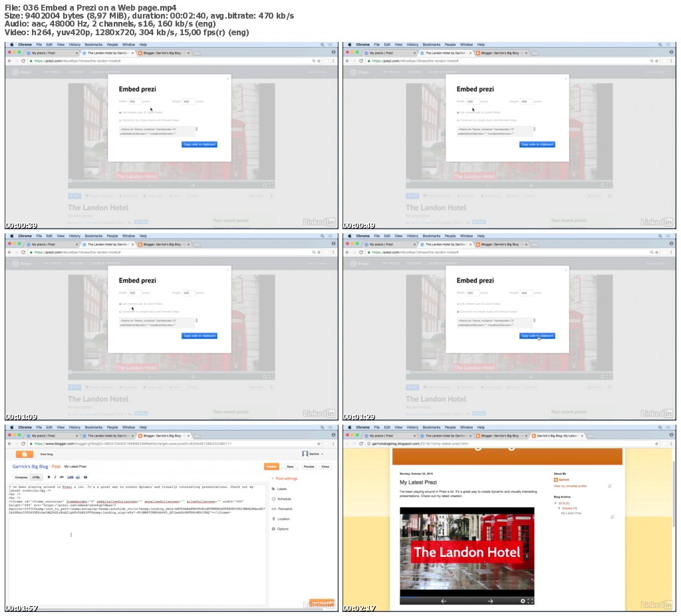Click the next step arrow in the embedded prezi

click(490, 601)
